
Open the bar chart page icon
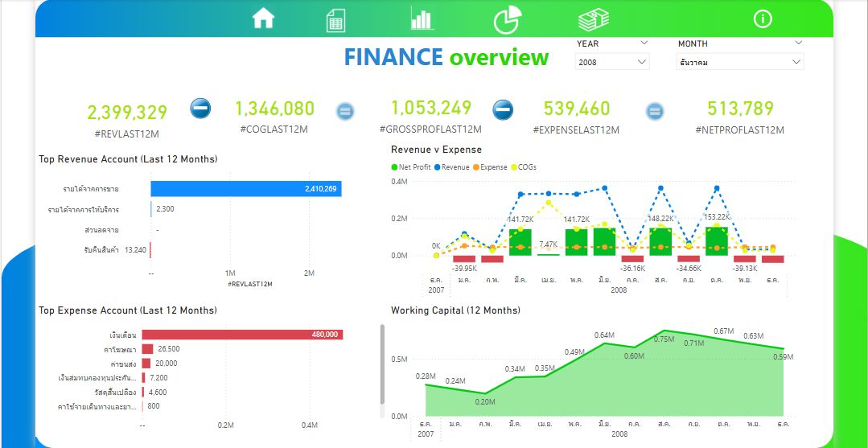pyautogui.click(x=422, y=18)
